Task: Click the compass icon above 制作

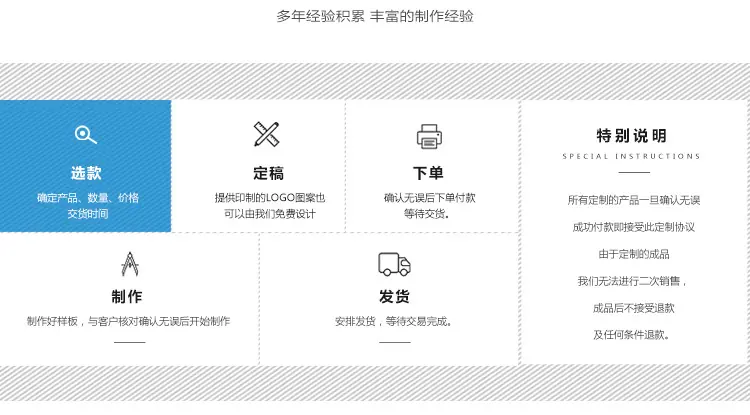Action: pos(130,264)
